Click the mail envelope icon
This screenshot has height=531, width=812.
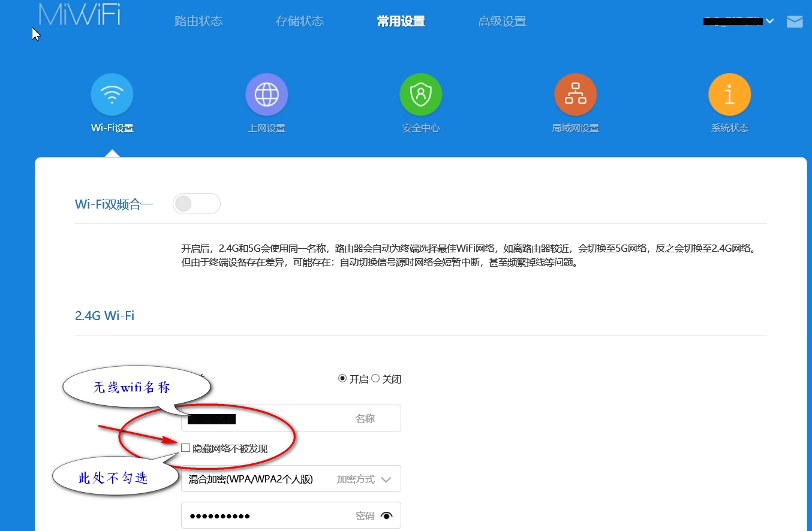795,22
